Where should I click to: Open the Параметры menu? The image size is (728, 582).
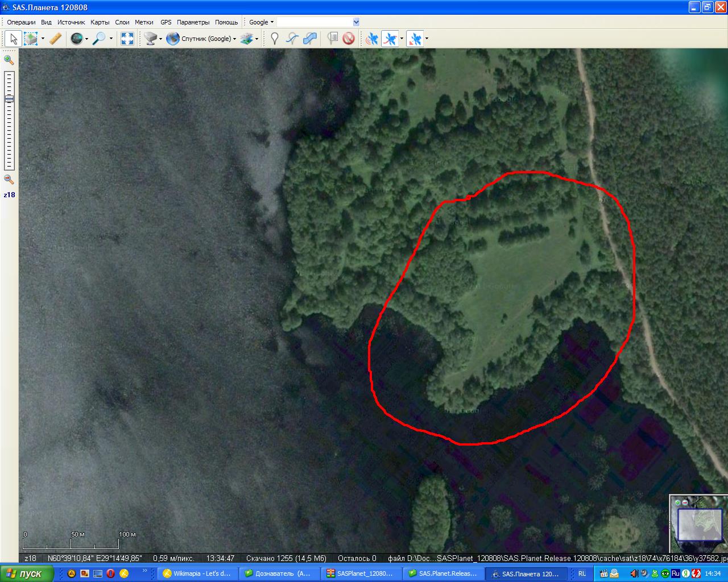pos(193,22)
